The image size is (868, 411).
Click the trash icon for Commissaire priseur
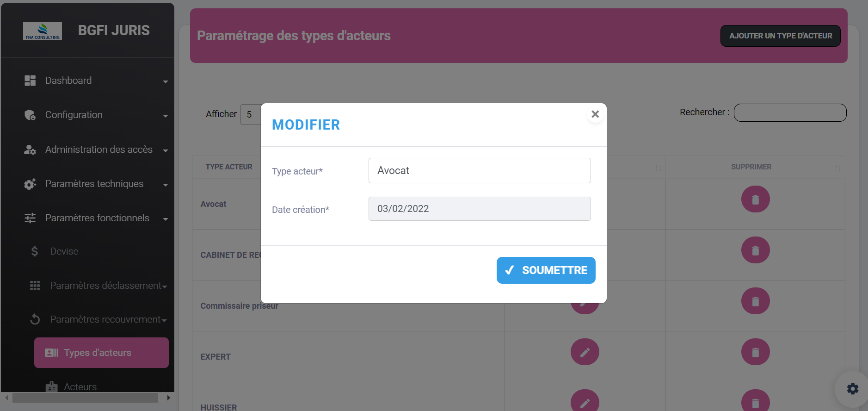[x=755, y=301]
